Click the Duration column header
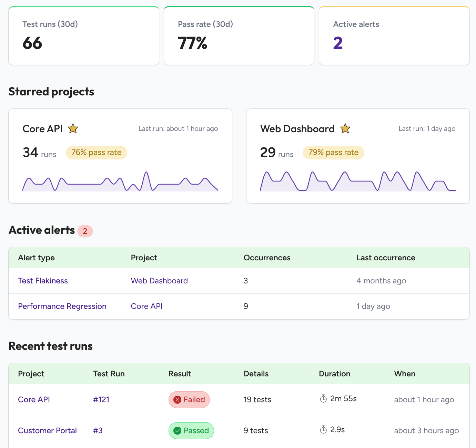Screen dimensions: 476x448 pyautogui.click(x=334, y=374)
